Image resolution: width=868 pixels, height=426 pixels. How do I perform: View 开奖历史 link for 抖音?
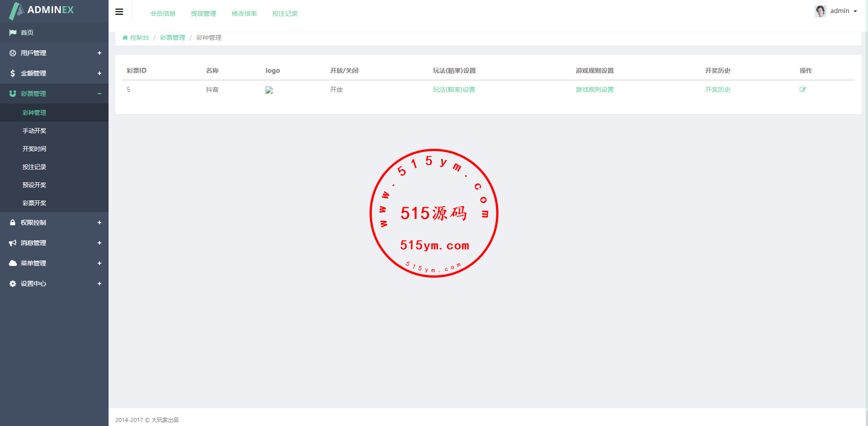click(x=717, y=90)
